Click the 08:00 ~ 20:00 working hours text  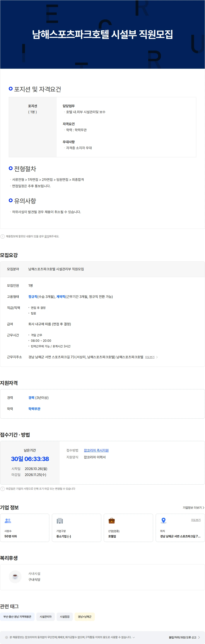[x=41, y=341]
